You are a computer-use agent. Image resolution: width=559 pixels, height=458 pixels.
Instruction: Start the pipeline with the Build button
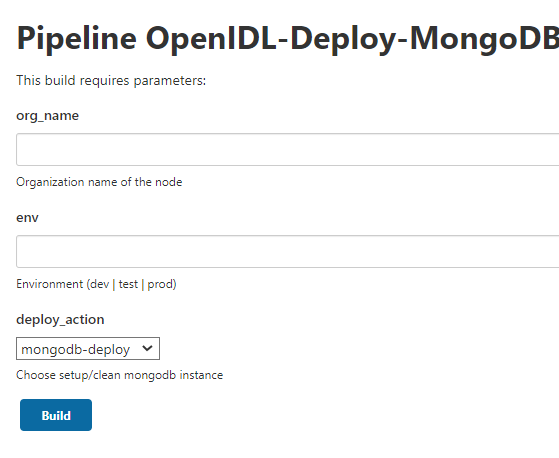[56, 415]
